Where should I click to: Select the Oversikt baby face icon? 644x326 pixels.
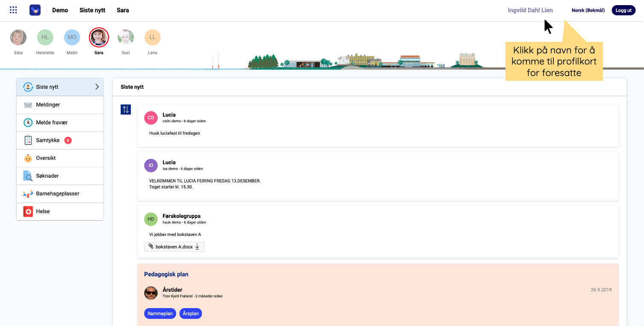point(28,158)
